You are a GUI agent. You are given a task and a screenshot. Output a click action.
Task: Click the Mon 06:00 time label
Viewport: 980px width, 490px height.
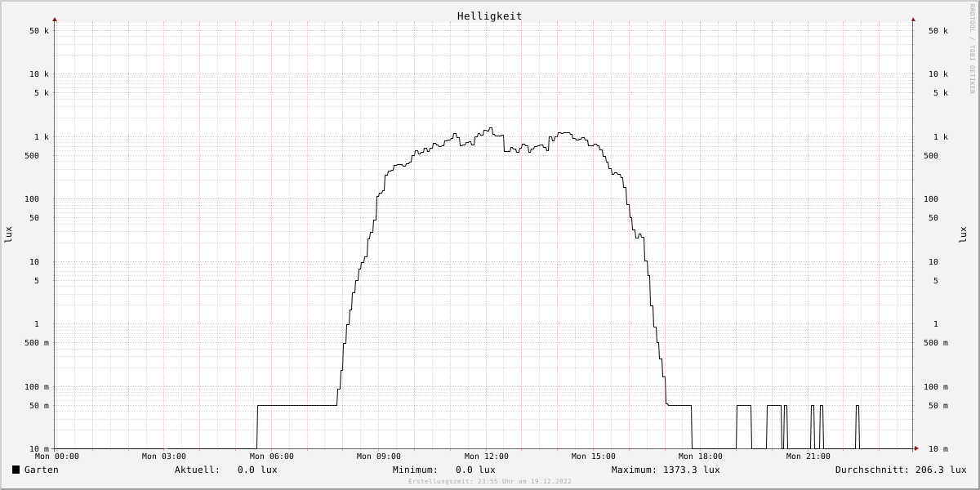[272, 457]
